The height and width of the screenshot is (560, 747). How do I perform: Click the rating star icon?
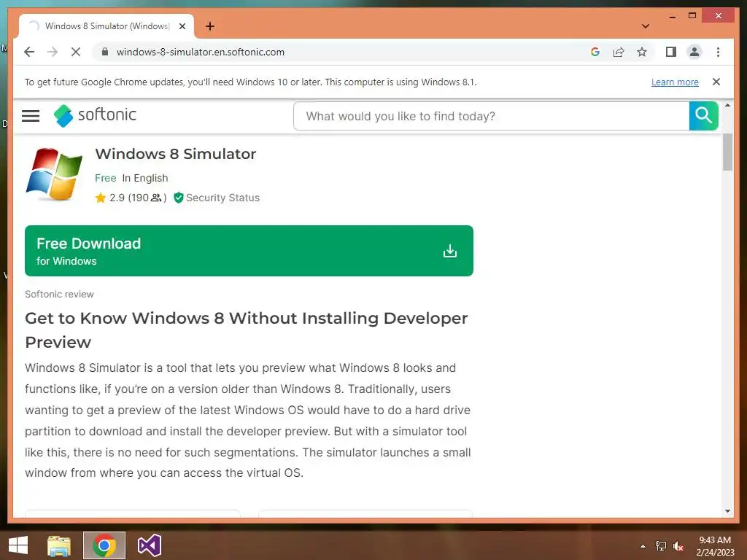pyautogui.click(x=101, y=198)
